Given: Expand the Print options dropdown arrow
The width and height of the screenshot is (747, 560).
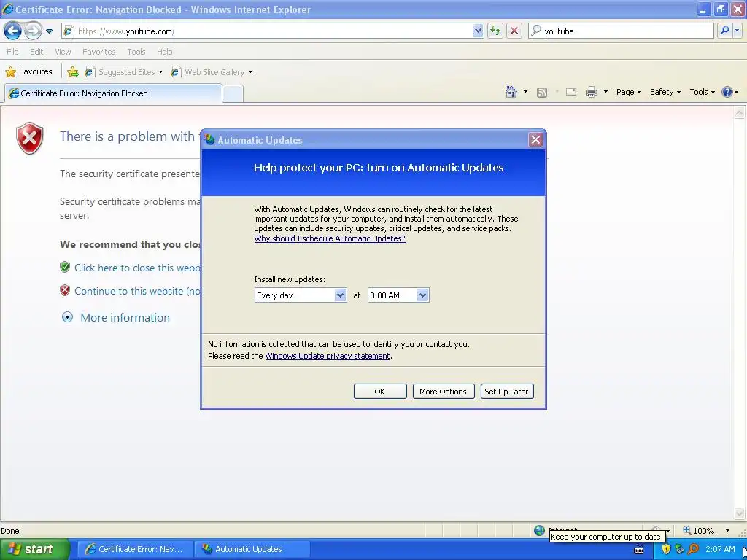Looking at the screenshot, I should coord(605,92).
